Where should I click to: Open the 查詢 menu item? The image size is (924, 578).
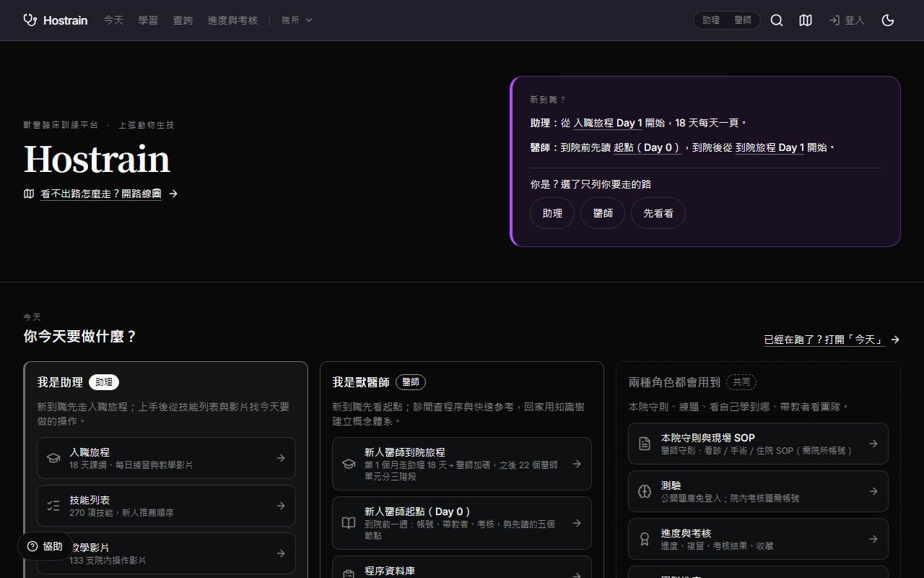coord(183,20)
